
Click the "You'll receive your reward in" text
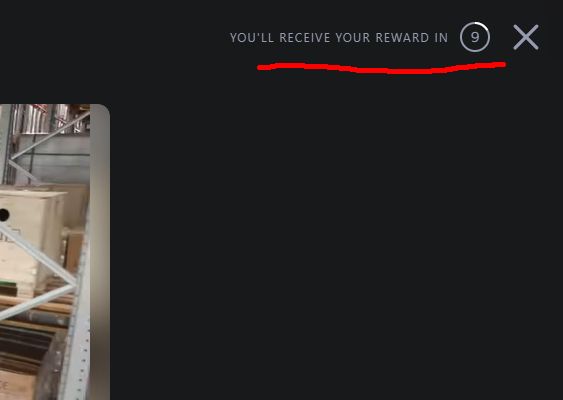(x=339, y=37)
